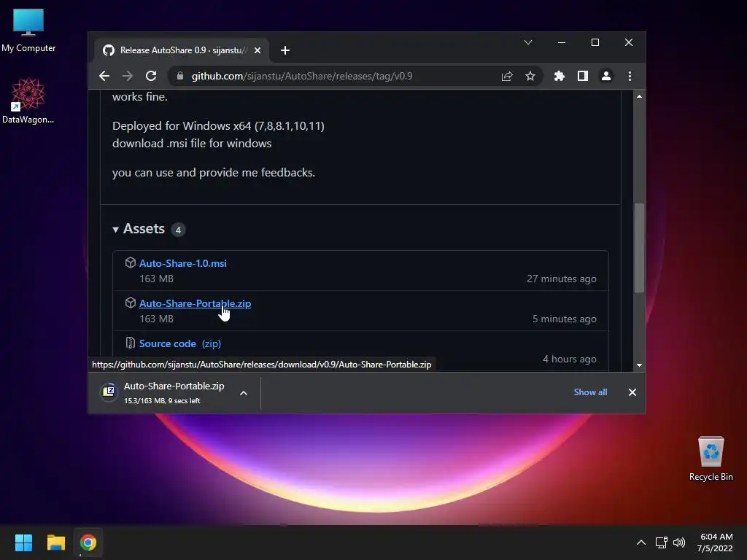
Task: Minimize the Chrome window
Action: pos(562,42)
